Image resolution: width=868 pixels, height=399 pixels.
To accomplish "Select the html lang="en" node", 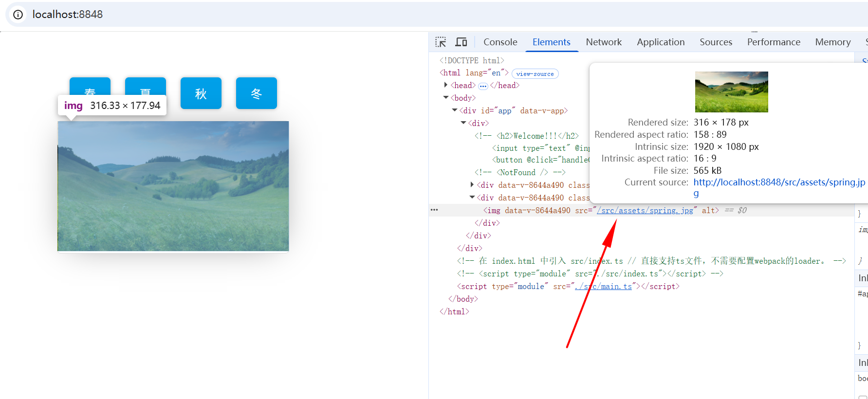I will click(x=474, y=73).
